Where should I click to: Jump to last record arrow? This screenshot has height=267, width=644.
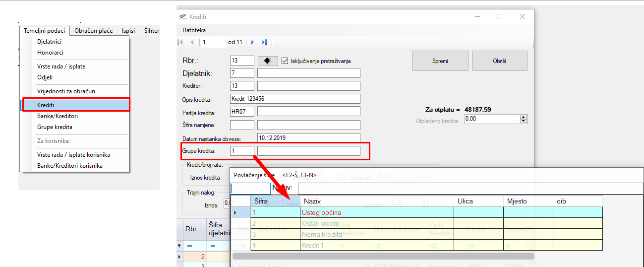tap(264, 42)
